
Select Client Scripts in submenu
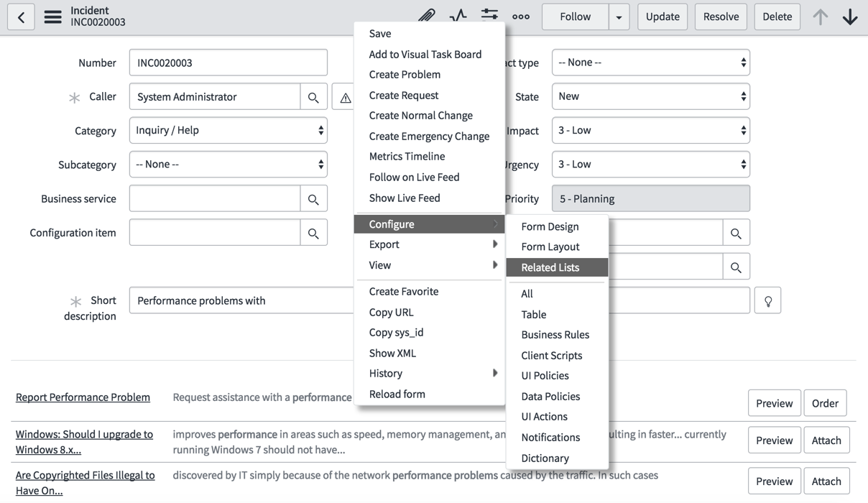click(557, 355)
